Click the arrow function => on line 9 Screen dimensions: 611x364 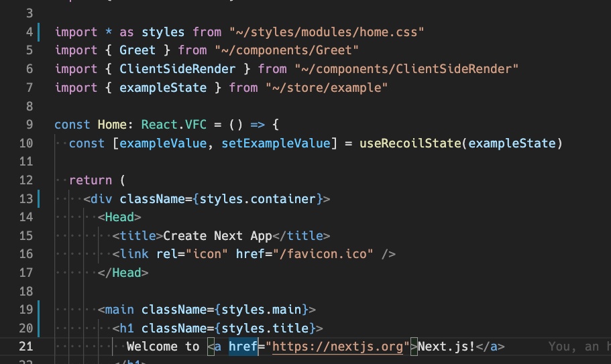[x=258, y=125]
